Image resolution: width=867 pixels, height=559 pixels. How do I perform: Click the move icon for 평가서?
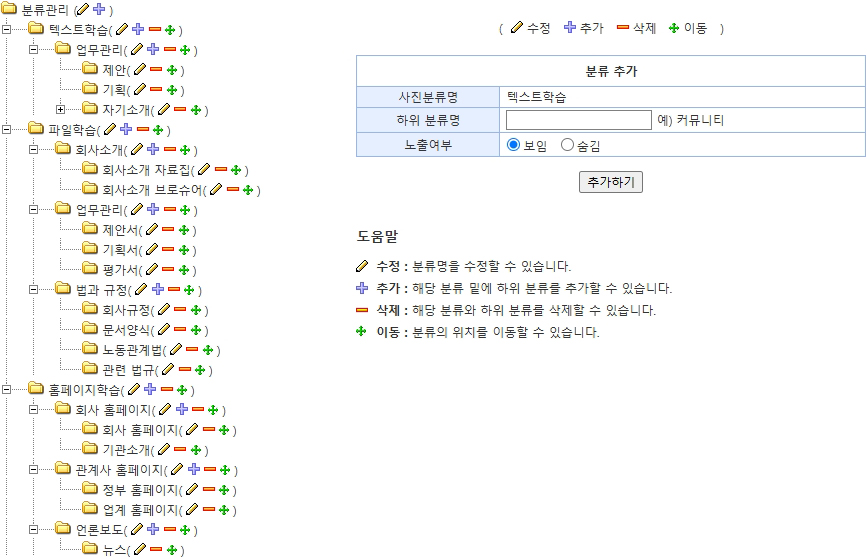coord(184,270)
